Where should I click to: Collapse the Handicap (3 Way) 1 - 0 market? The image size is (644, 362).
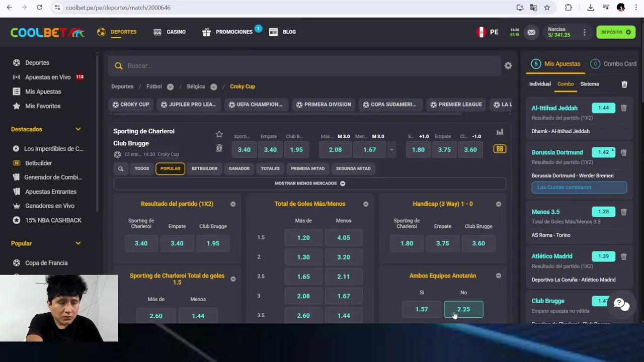[x=499, y=204]
